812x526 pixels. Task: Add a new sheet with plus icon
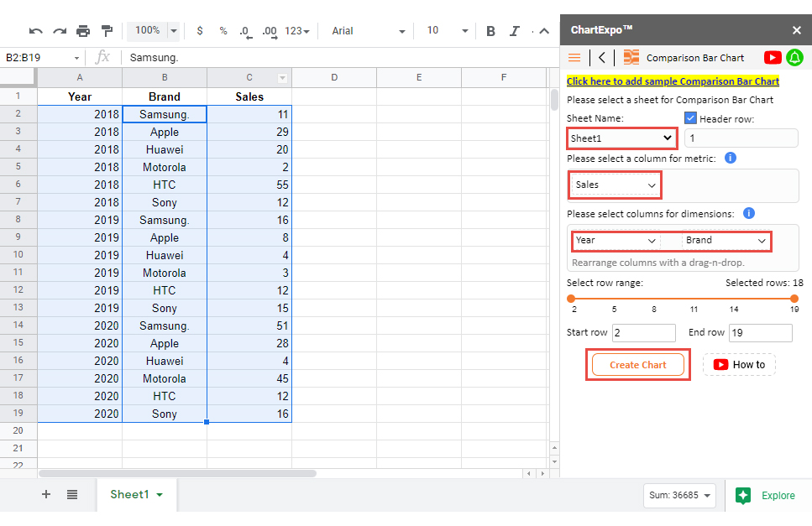point(46,494)
